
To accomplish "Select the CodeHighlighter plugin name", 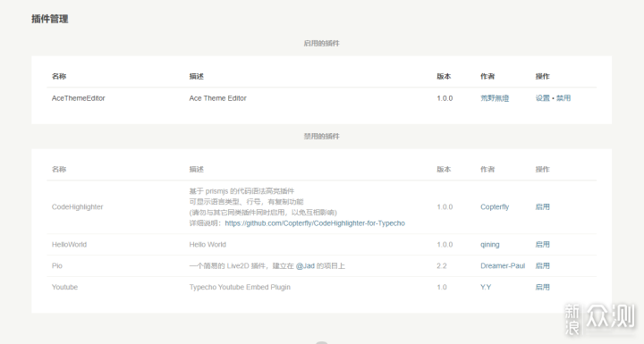I will tap(77, 207).
